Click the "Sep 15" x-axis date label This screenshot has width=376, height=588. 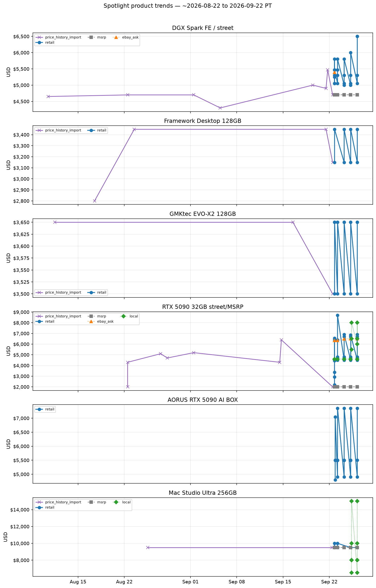tap(283, 582)
